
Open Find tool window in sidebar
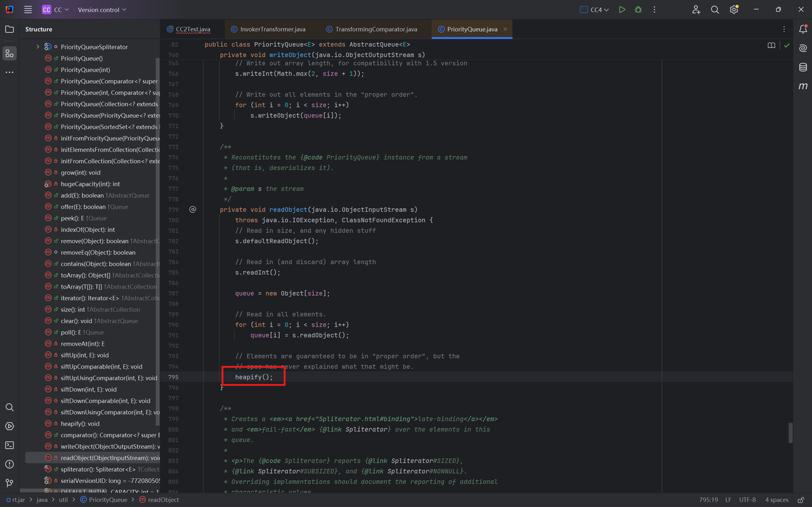click(10, 407)
